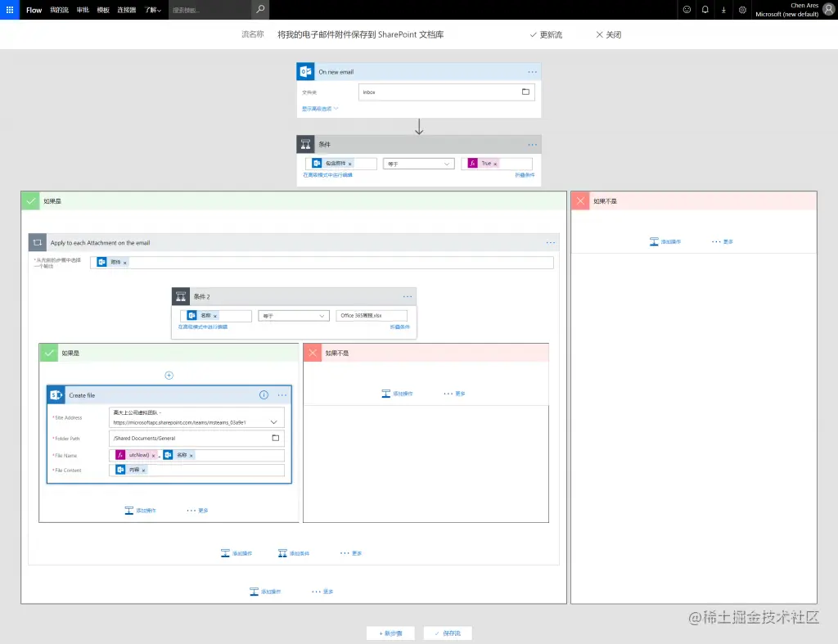Click the 新步骤 button at the bottom
Screen dimensions: 838x644
click(x=390, y=633)
